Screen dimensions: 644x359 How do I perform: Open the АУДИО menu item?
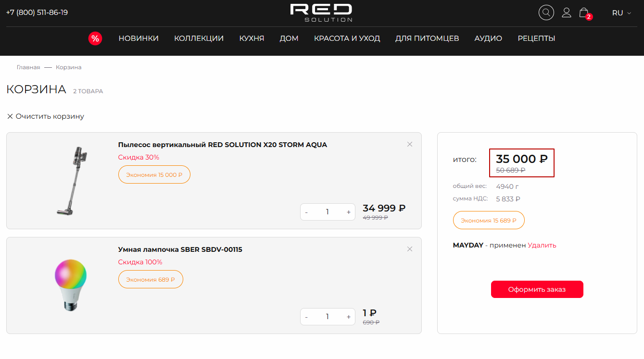488,38
